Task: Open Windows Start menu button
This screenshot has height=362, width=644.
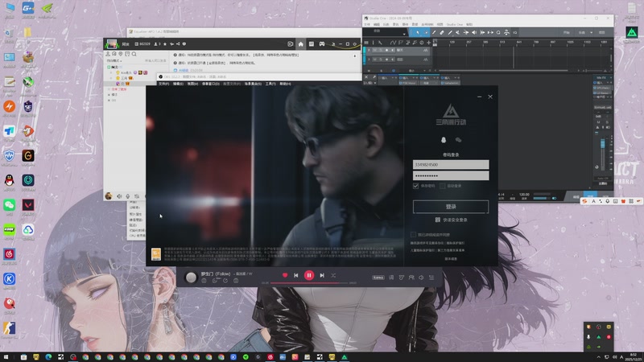Action: tap(6, 357)
